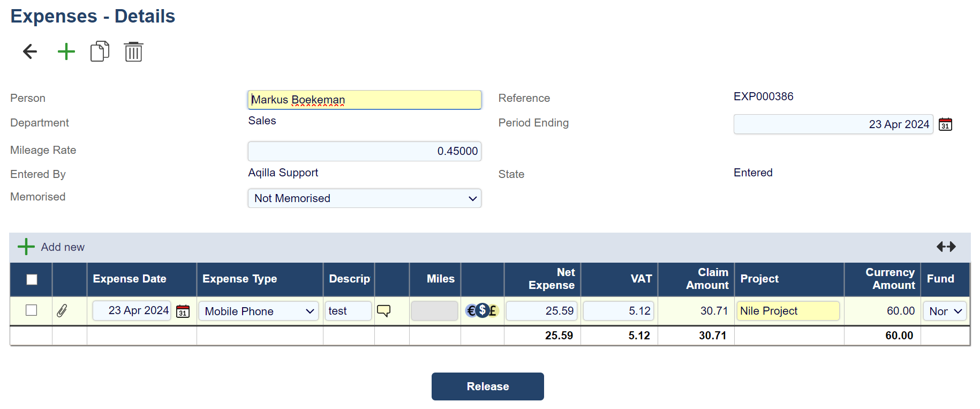Toggle the select-all checkbox in table header
980x409 pixels.
32,279
